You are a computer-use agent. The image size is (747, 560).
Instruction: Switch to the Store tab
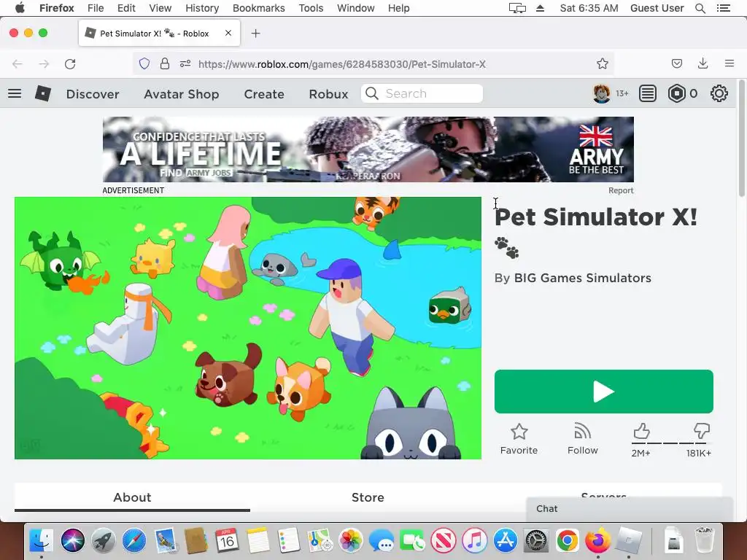pos(368,497)
